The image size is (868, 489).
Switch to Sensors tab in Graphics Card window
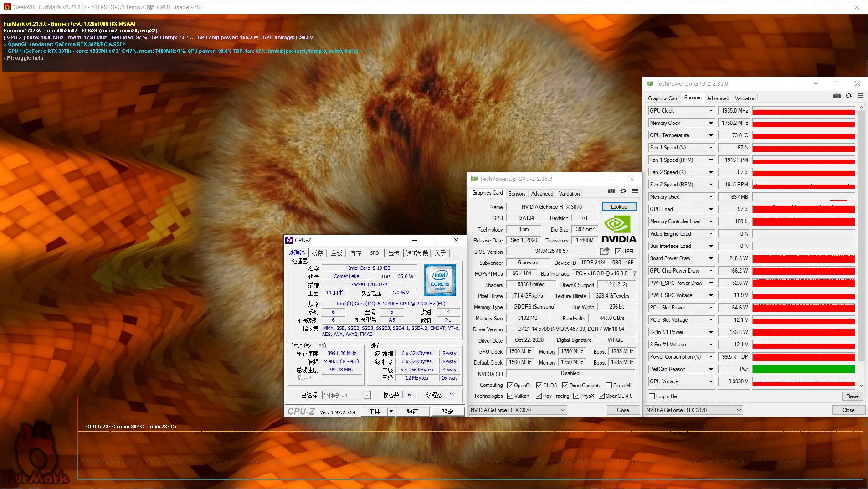pos(517,194)
